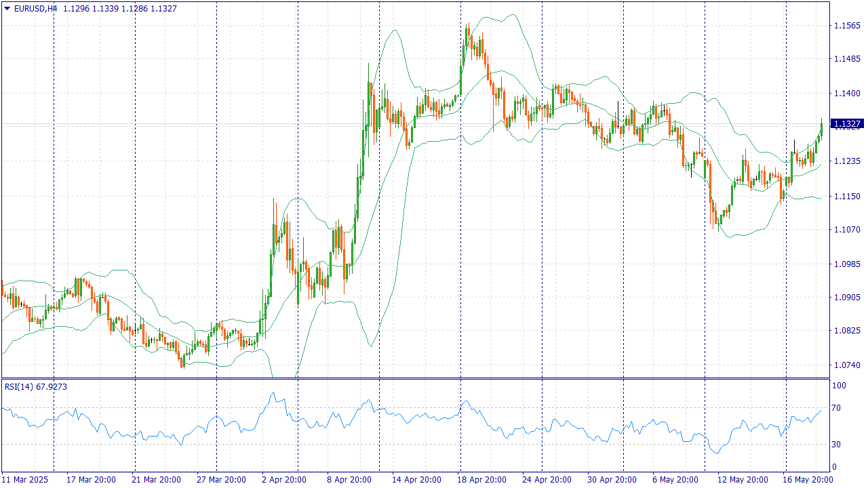The height and width of the screenshot is (488, 868).
Task: Click the 11 Mar 2025 date label
Action: click(x=25, y=479)
